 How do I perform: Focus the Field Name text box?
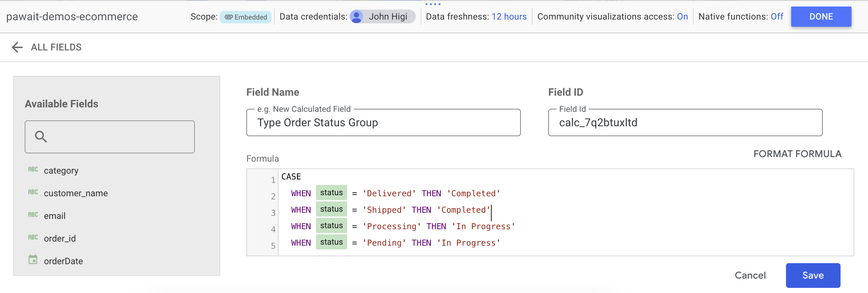(x=383, y=123)
